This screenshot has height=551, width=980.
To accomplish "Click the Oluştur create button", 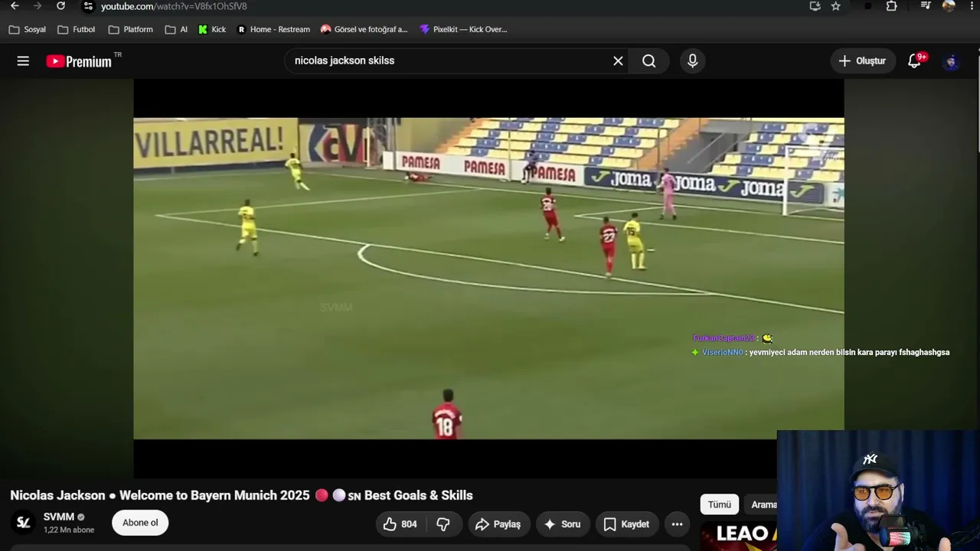I will [863, 61].
